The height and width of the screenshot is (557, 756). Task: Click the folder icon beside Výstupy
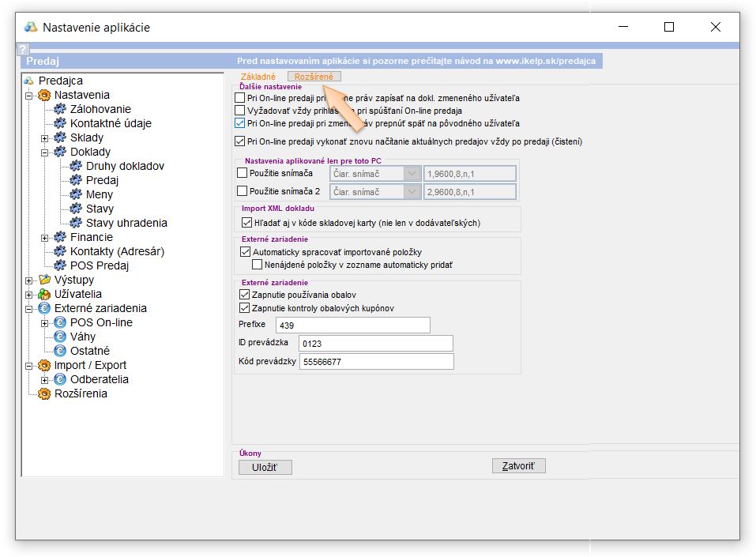(x=44, y=280)
